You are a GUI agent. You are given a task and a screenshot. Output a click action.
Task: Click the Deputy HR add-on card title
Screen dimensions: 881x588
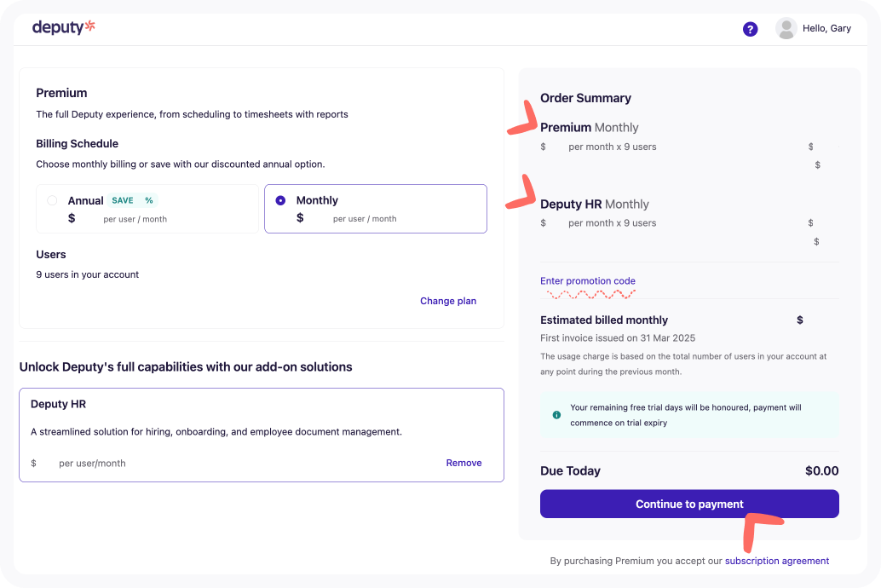click(x=59, y=404)
